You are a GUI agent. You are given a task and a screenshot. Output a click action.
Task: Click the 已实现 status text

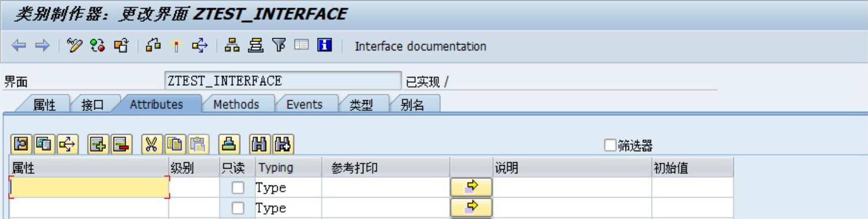tap(424, 82)
